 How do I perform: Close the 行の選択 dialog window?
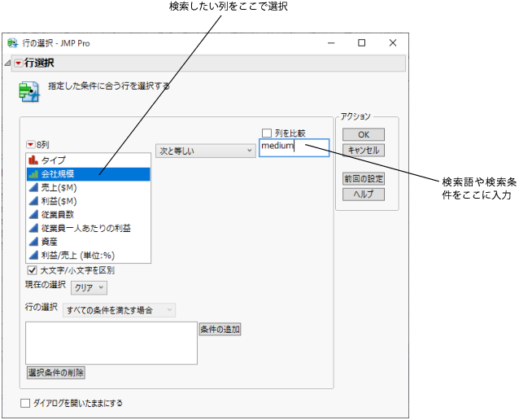[x=393, y=43]
